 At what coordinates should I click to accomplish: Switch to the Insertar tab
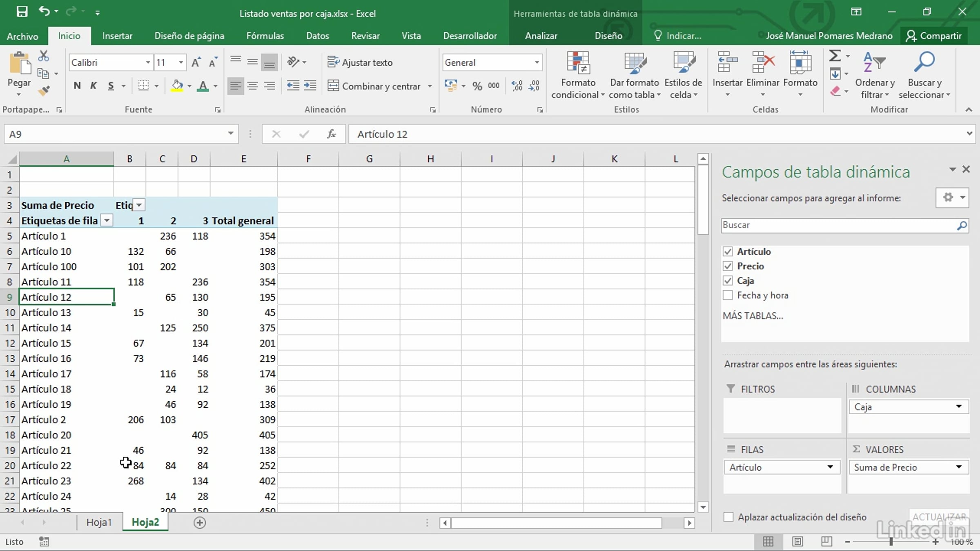pos(117,36)
